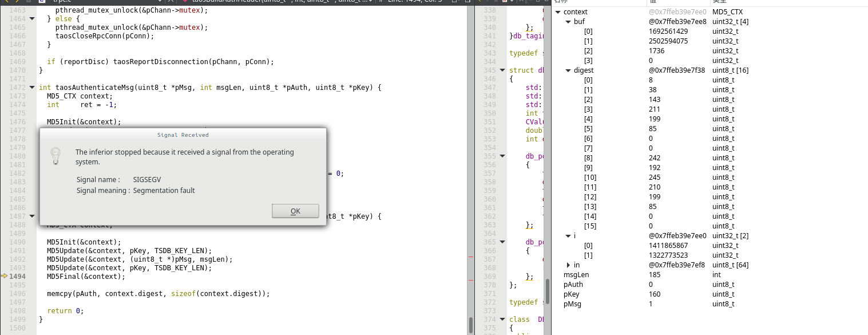Image resolution: width=868 pixels, height=335 pixels.
Task: Click the lightbulb icon in the signal dialog
Action: click(55, 156)
